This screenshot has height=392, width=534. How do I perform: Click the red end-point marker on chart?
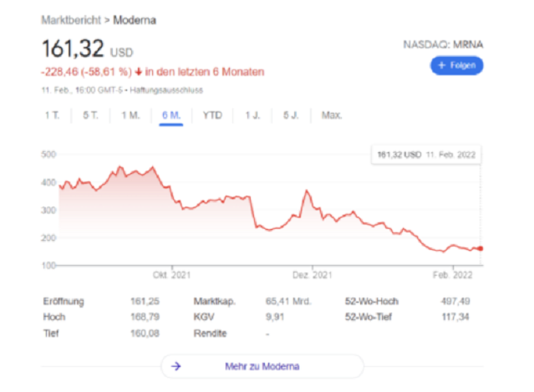coord(481,248)
